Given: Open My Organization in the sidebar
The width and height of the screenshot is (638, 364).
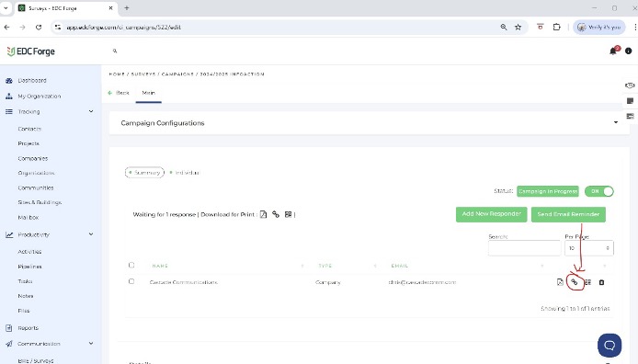Looking at the screenshot, I should click(x=39, y=97).
